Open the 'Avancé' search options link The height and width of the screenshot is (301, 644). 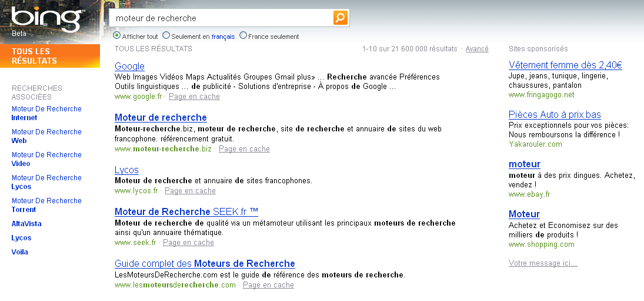pyautogui.click(x=477, y=48)
